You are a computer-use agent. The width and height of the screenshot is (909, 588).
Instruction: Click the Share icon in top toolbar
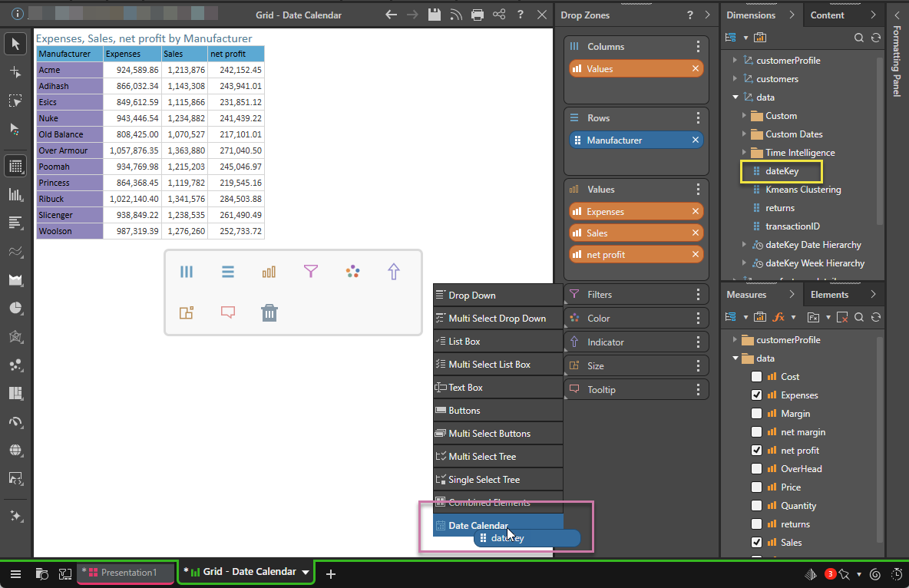coord(499,15)
